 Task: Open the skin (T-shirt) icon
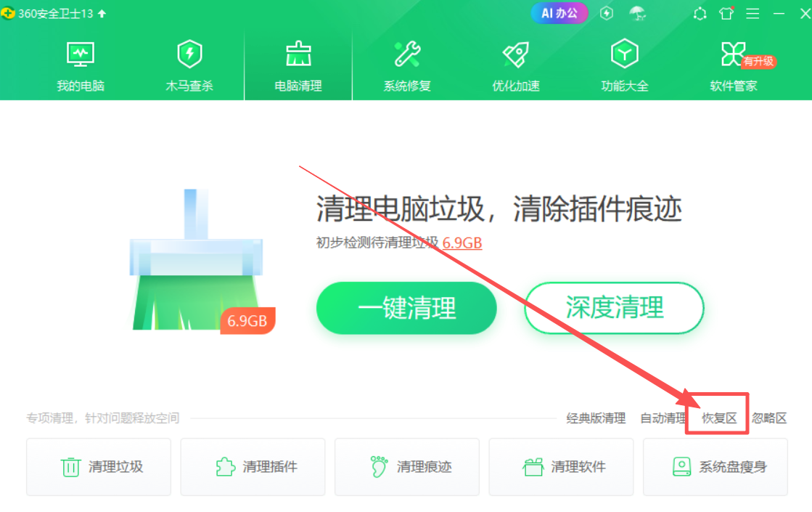pyautogui.click(x=726, y=13)
